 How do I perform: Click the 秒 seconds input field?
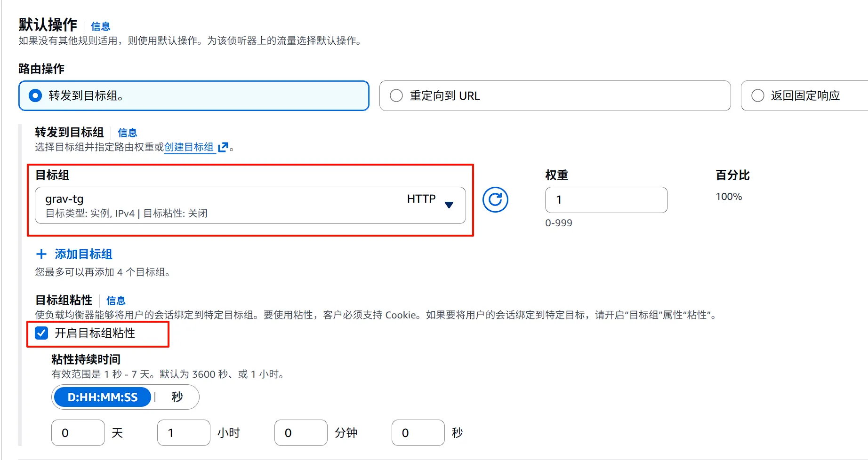pyautogui.click(x=418, y=432)
